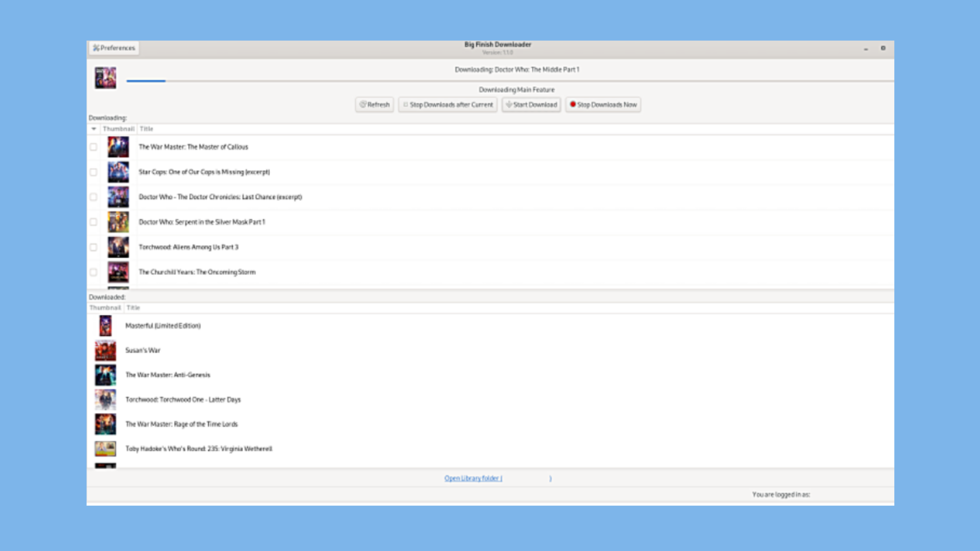Select 'Torchwood: Aliens Among Us Part 3' title
The image size is (980, 551).
coord(188,247)
